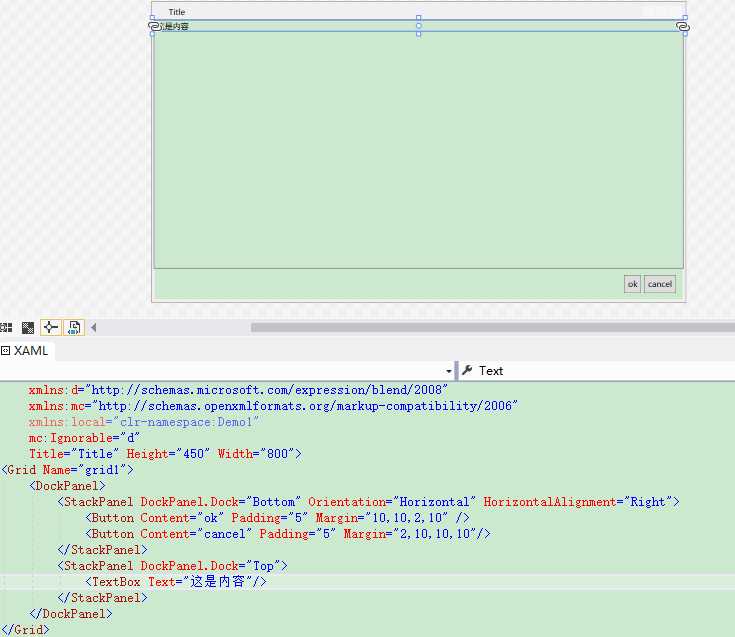Click the xmlns:d code line
735x637 pixels.
tap(238, 390)
